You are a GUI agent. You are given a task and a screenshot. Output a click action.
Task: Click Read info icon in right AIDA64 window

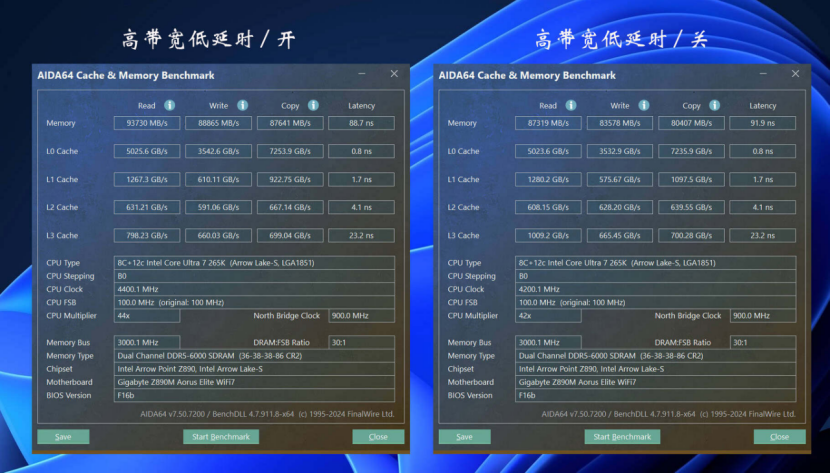(571, 105)
